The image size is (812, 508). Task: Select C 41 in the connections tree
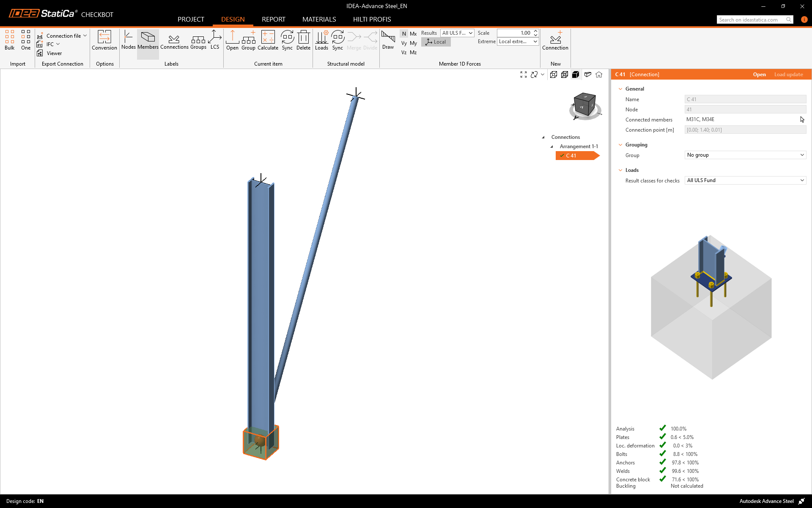pyautogui.click(x=571, y=156)
